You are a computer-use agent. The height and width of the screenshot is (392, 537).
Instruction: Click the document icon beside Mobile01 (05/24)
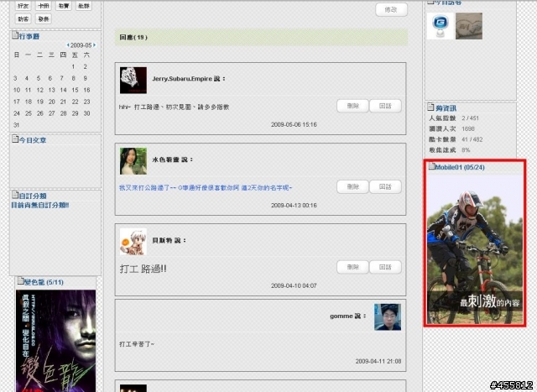coord(432,166)
